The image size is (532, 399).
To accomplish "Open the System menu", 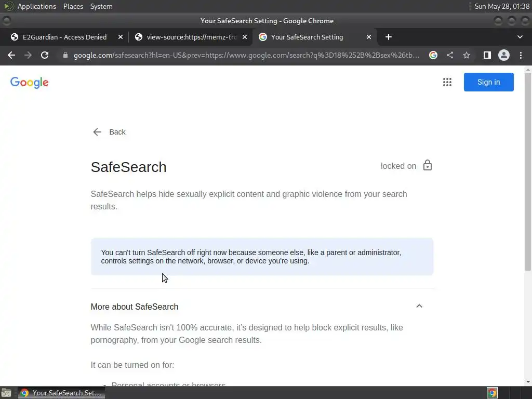I will [x=101, y=6].
